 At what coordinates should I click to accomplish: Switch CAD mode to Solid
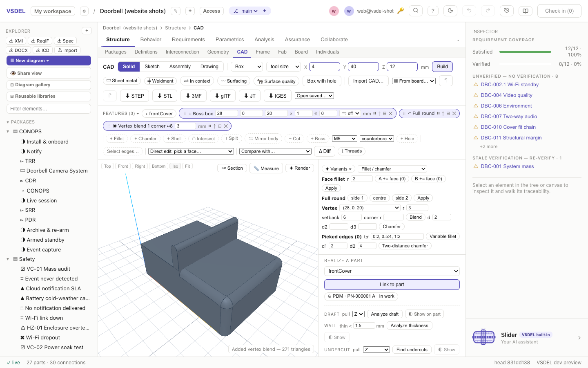click(129, 67)
